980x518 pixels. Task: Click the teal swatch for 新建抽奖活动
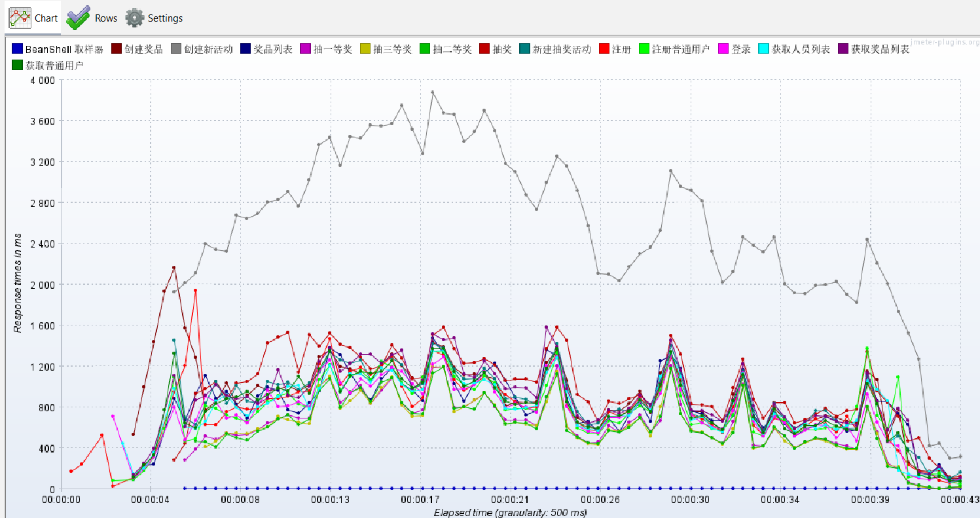click(x=525, y=49)
